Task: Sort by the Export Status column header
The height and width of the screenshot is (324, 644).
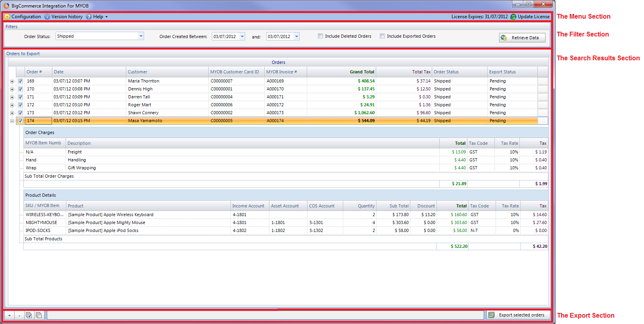Action: point(512,72)
